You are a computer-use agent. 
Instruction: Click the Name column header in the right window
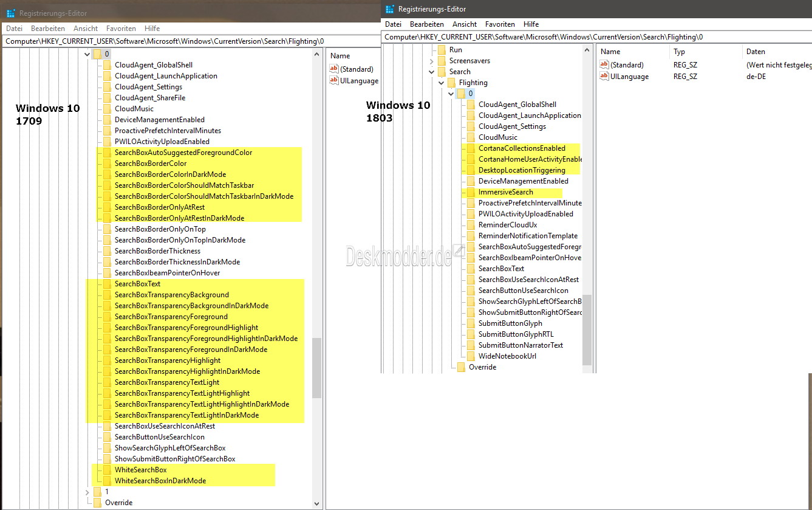click(610, 52)
